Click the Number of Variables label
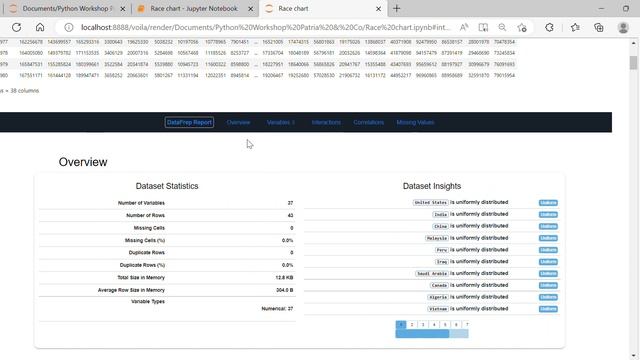The image size is (640, 360). click(141, 203)
